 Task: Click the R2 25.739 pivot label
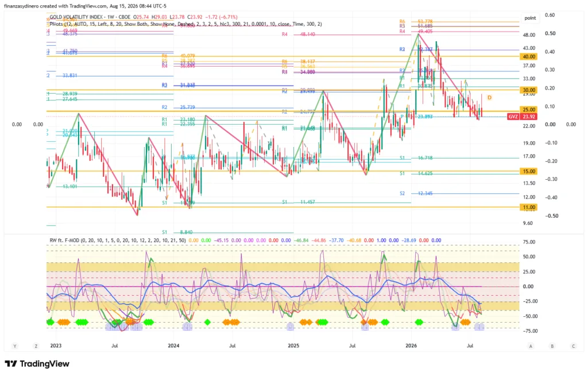pyautogui.click(x=179, y=107)
